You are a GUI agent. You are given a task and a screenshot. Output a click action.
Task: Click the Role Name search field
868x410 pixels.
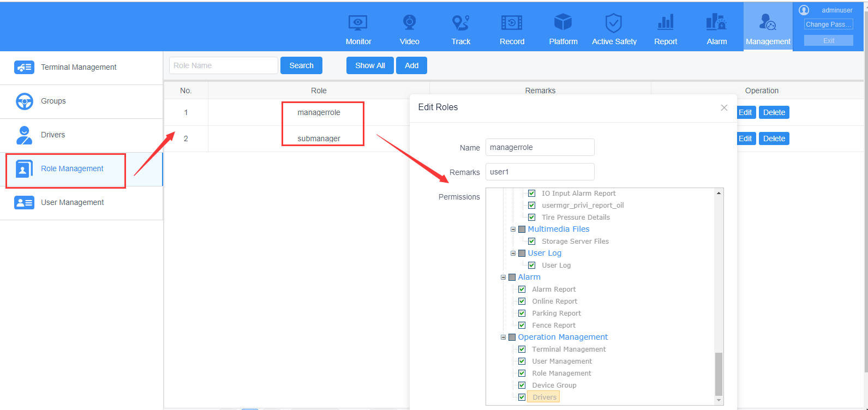(224, 65)
